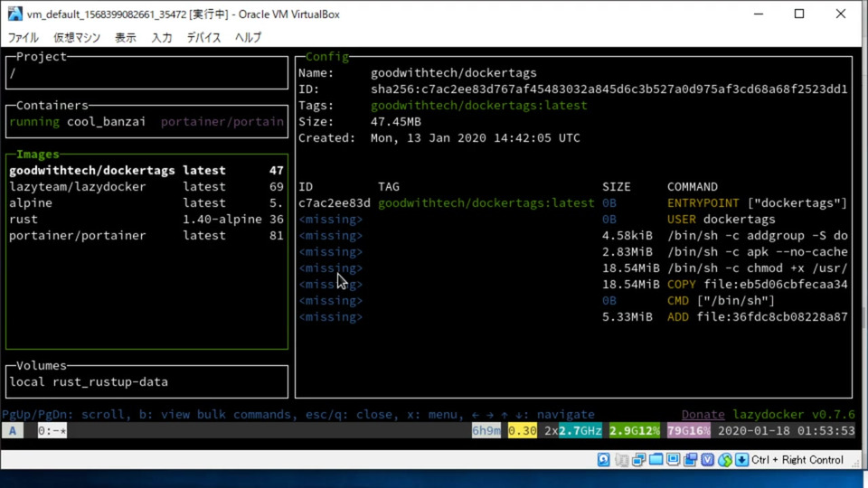Open the ヘルプ menu
The image size is (868, 488).
click(x=248, y=38)
